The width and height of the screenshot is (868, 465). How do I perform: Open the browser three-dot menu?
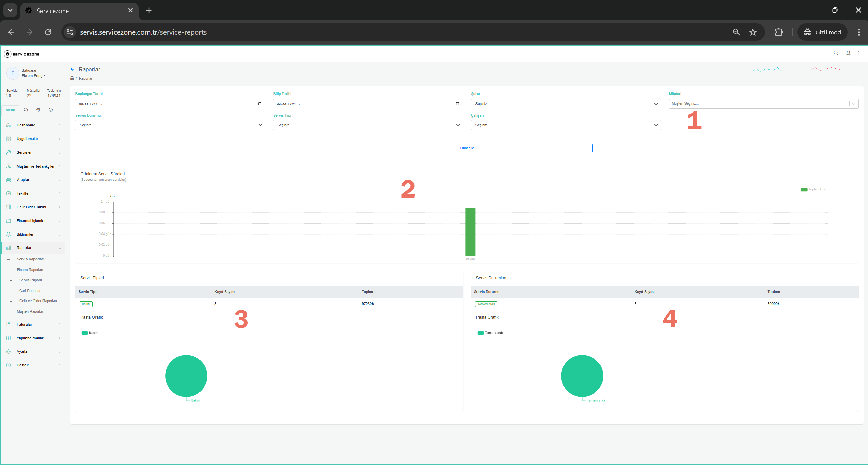click(859, 32)
